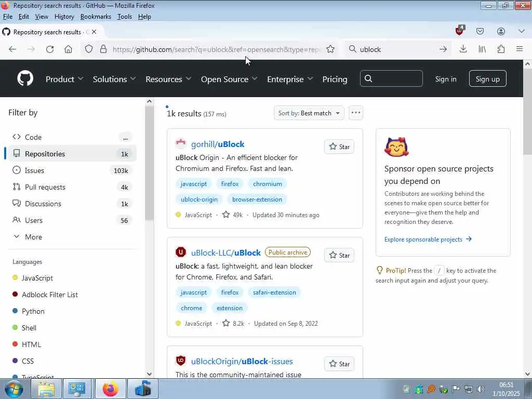Click the GitHub header search field
Viewport: 532px width, 399px height.
[391, 79]
